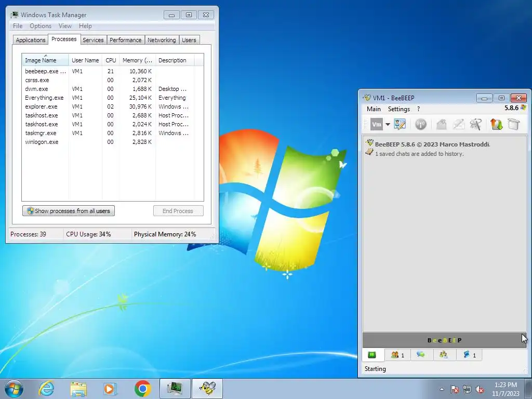532x399 pixels.
Task: Launch Google Chrome from taskbar
Action: [142, 389]
